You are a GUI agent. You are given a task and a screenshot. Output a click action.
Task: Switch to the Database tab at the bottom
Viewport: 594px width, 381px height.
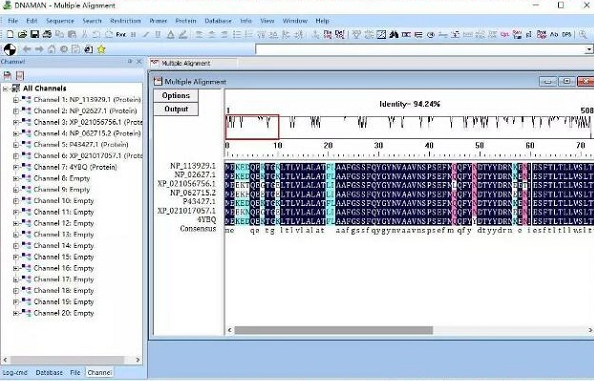point(49,373)
